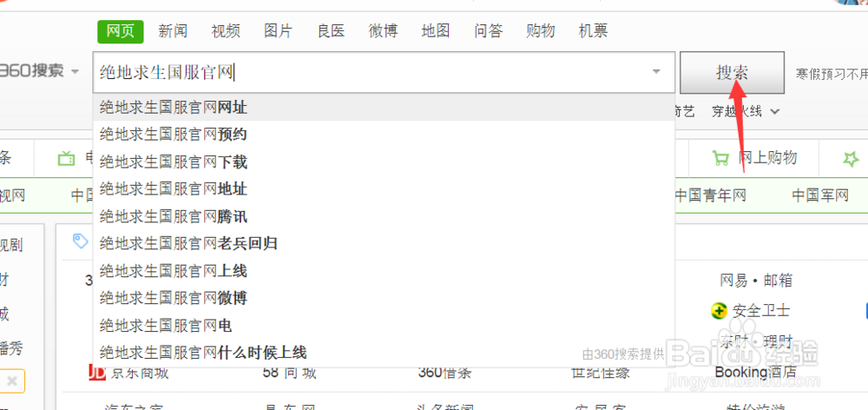Open the 中国青年网 link
The image size is (868, 410).
click(711, 195)
